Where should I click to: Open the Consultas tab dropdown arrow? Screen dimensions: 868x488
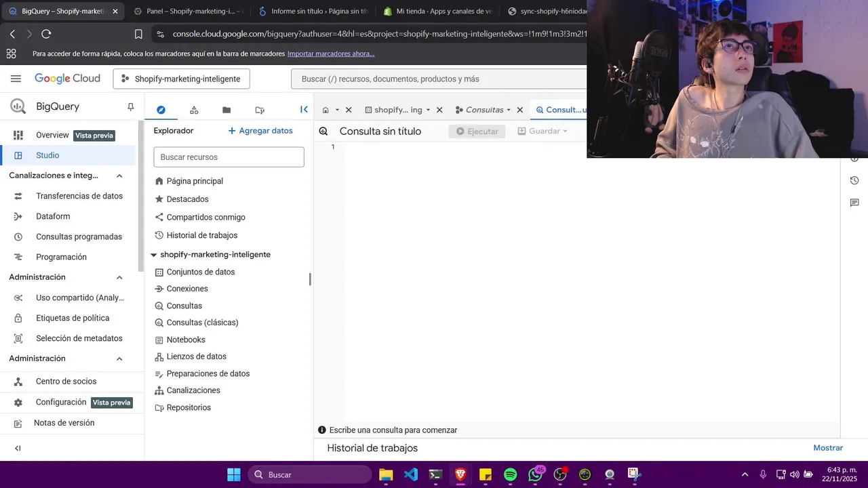[x=509, y=110]
